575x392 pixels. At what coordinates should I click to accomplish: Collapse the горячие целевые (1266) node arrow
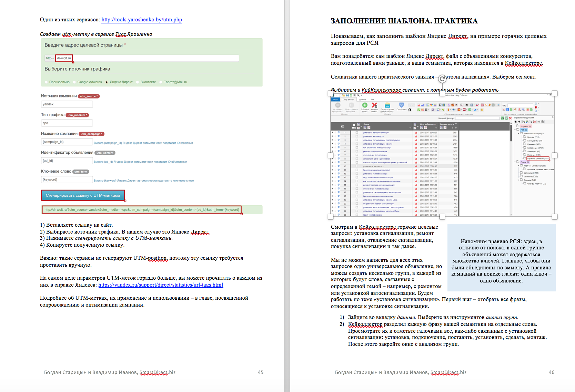[518, 166]
